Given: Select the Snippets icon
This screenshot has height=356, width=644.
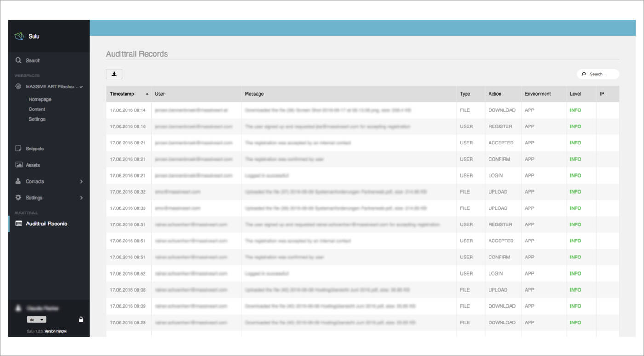Looking at the screenshot, I should [x=18, y=148].
